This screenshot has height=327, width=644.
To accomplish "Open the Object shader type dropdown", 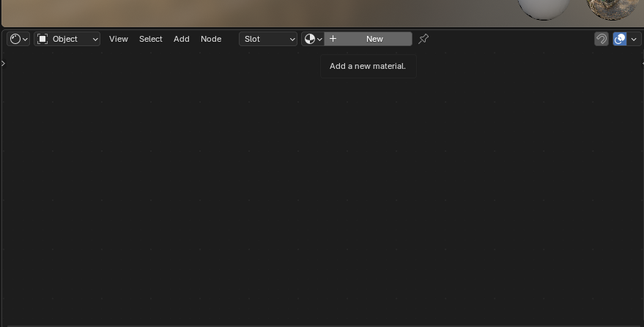I will (x=67, y=39).
